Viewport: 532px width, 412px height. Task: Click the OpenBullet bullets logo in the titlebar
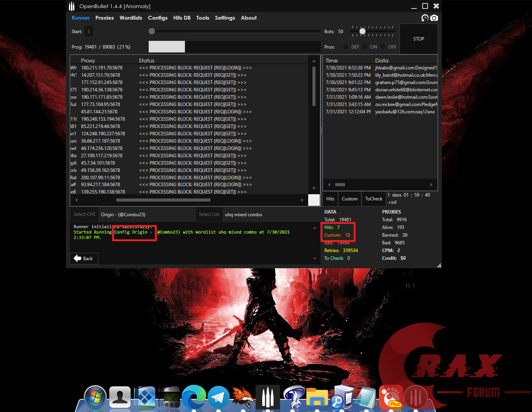click(72, 6)
